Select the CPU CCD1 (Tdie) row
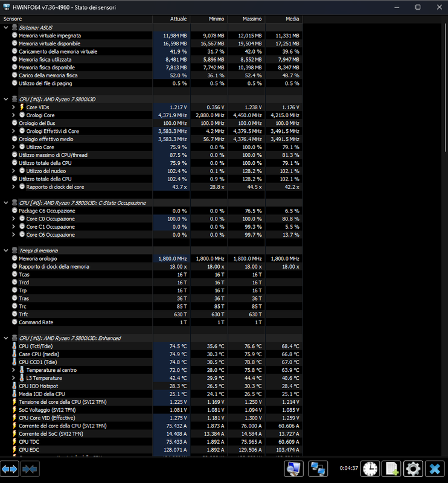Image resolution: width=448 pixels, height=483 pixels. tap(151, 362)
